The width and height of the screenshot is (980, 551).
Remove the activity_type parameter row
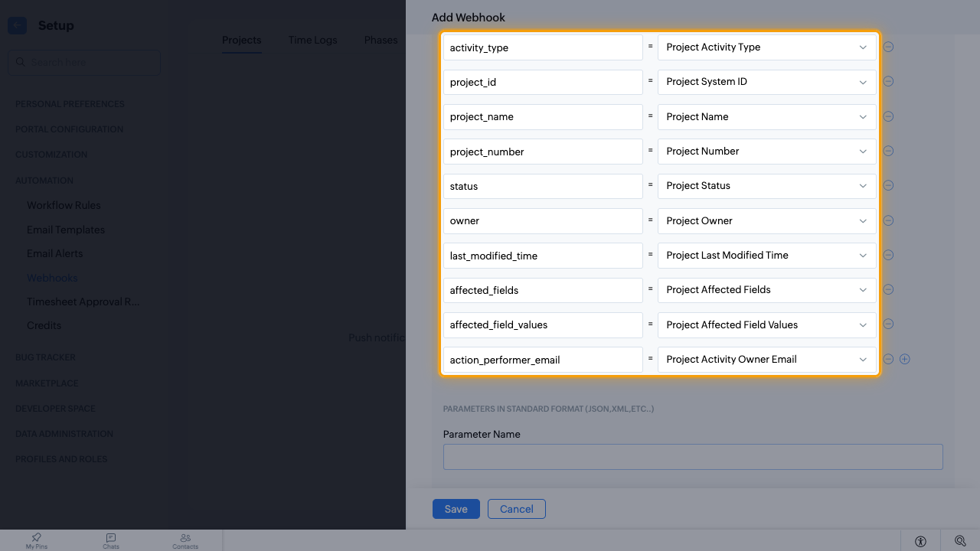click(888, 47)
